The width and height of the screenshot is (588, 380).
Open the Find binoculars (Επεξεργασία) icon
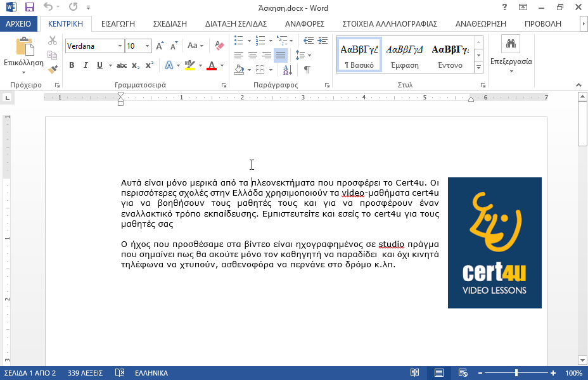[511, 44]
